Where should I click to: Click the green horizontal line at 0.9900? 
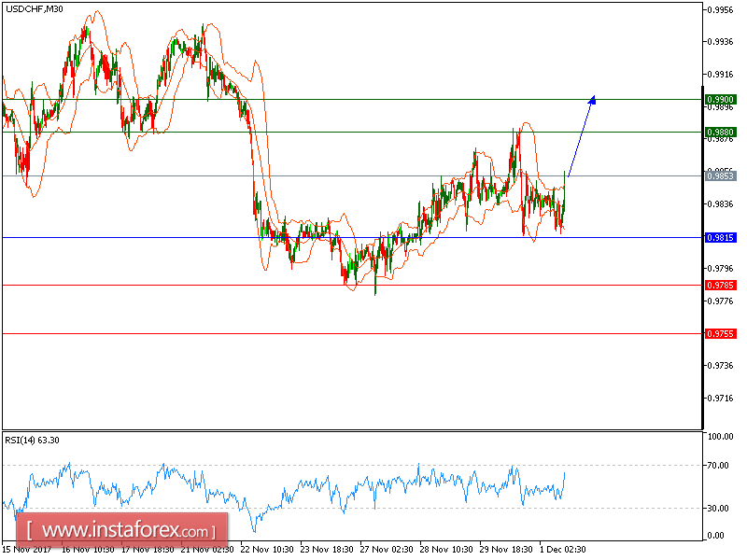pos(373,99)
